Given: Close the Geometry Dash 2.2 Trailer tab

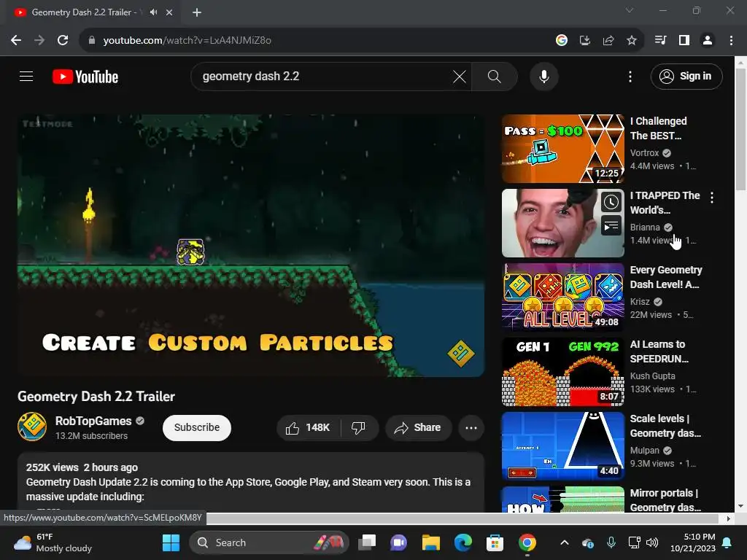Looking at the screenshot, I should click(169, 12).
